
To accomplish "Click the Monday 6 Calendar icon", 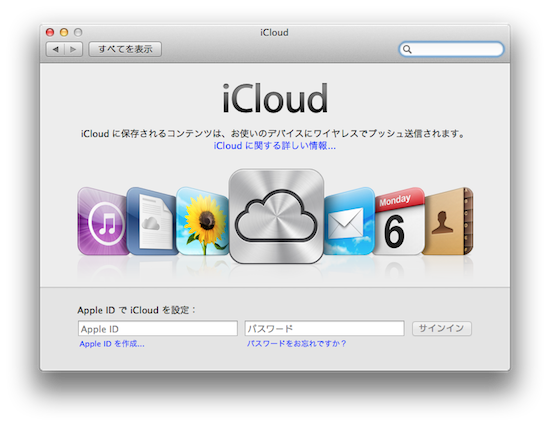I will pyautogui.click(x=399, y=221).
